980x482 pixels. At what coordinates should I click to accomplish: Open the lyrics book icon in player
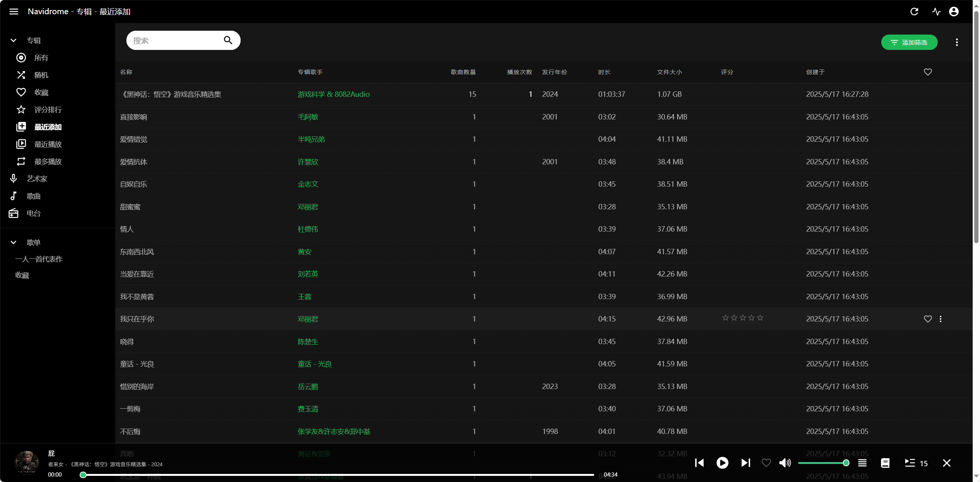click(x=885, y=463)
